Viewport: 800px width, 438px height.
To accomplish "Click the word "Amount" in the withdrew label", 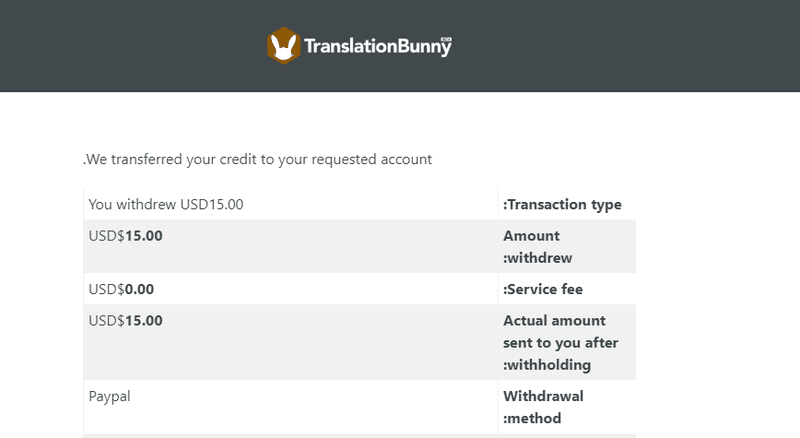I will (x=531, y=236).
